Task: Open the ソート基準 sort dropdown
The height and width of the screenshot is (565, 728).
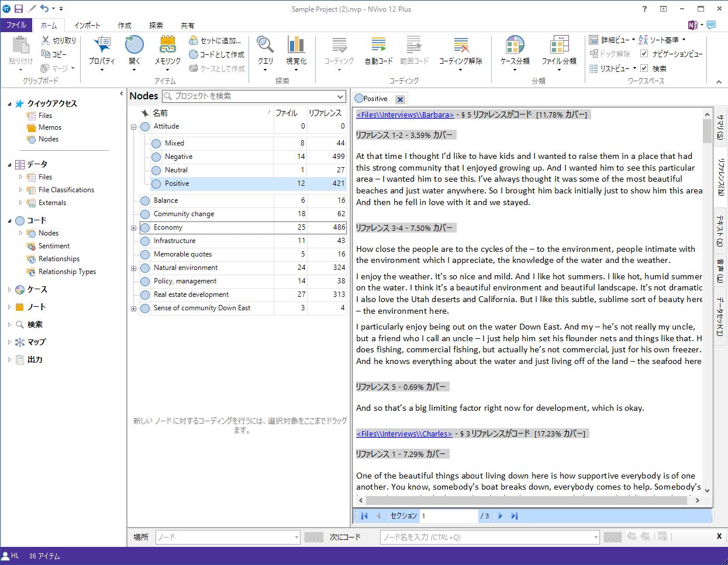Action: coord(663,40)
